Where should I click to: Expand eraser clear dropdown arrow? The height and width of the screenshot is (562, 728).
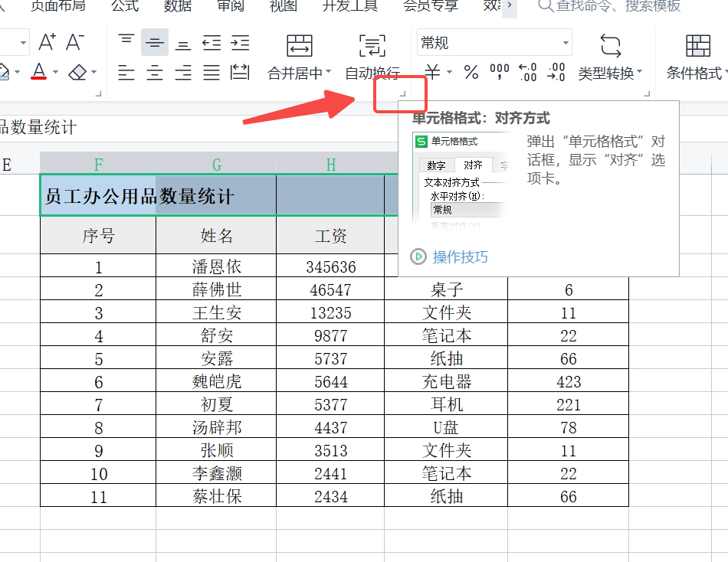pos(93,72)
